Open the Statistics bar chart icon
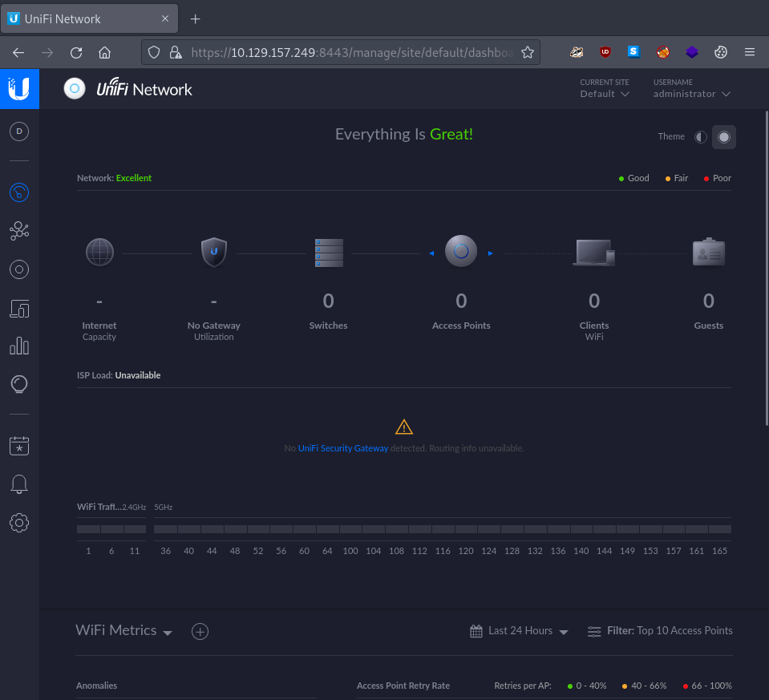The image size is (769, 700). [x=19, y=346]
